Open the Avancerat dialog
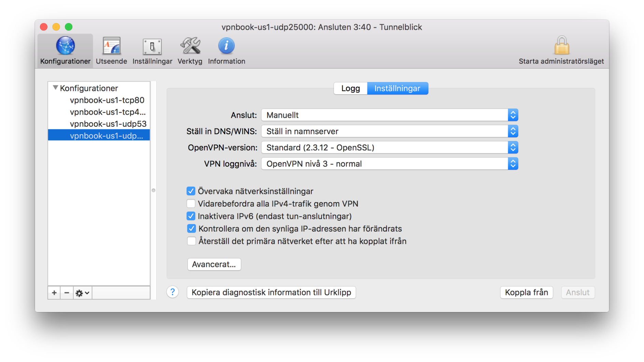 click(x=214, y=264)
